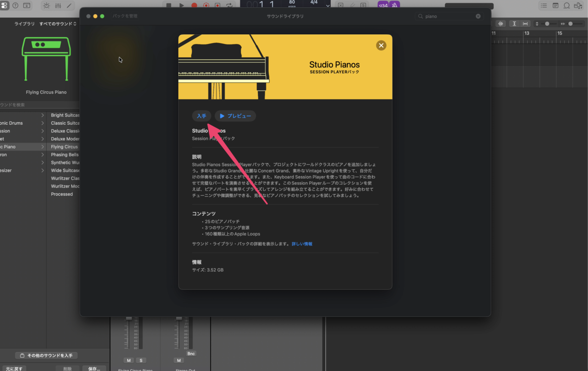
Task: Open the Note Pads icon
Action: [555, 5]
